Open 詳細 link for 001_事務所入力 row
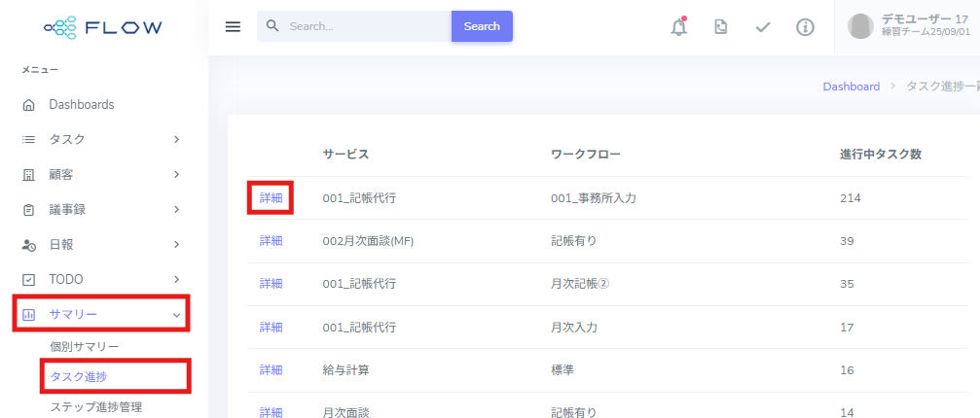This screenshot has width=980, height=418. pyautogui.click(x=271, y=198)
